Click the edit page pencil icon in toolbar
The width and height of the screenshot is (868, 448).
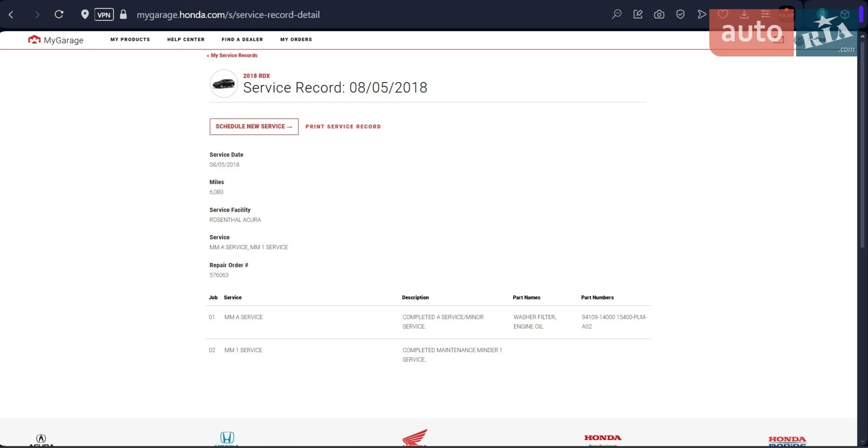pos(638,14)
